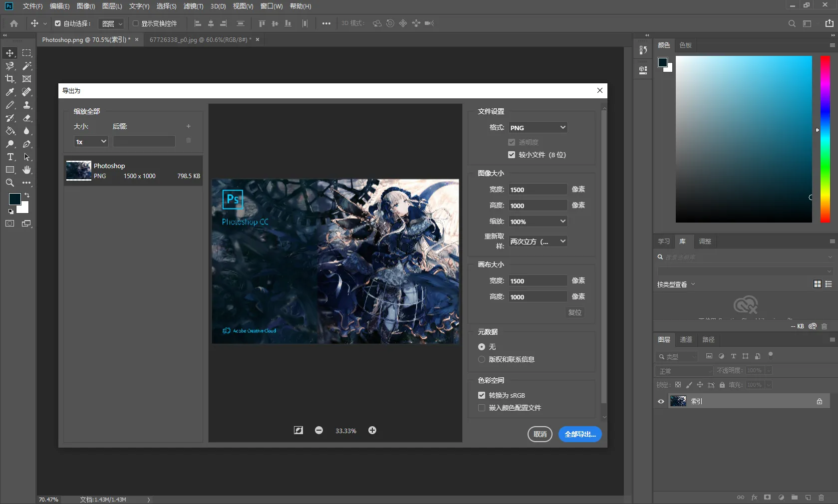This screenshot has width=838, height=504.
Task: Expand the 按类型查看 dropdown
Action: click(x=676, y=284)
